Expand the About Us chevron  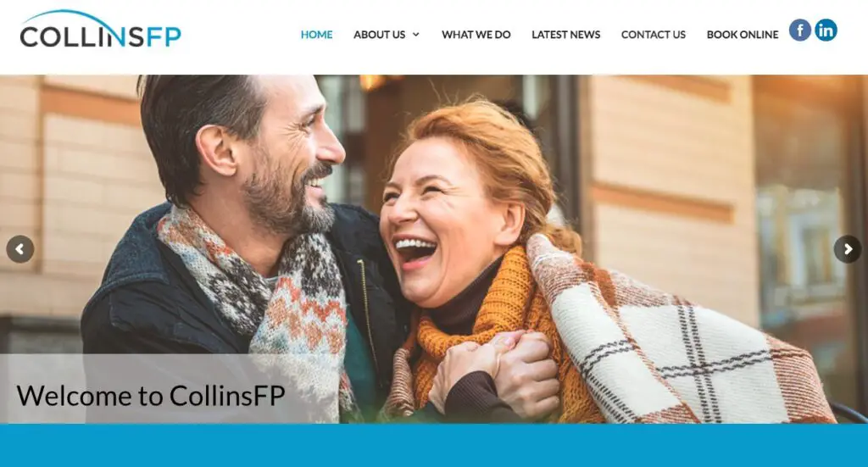coord(415,34)
